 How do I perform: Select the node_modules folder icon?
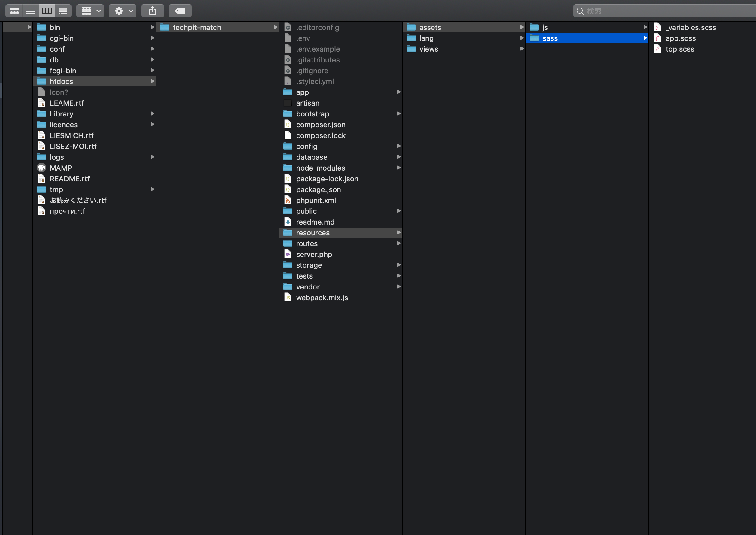pyautogui.click(x=288, y=168)
